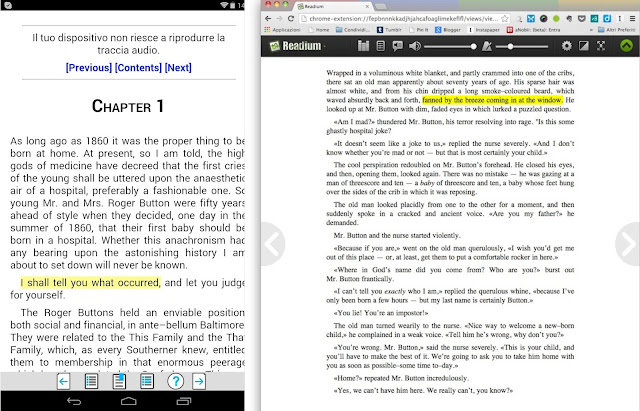Click the magnifier extension icon
Screen dimensions: 640x411
click(519, 19)
